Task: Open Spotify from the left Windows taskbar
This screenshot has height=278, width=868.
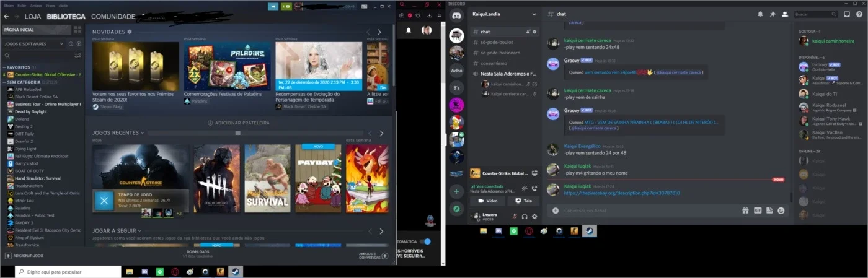Action: [160, 271]
